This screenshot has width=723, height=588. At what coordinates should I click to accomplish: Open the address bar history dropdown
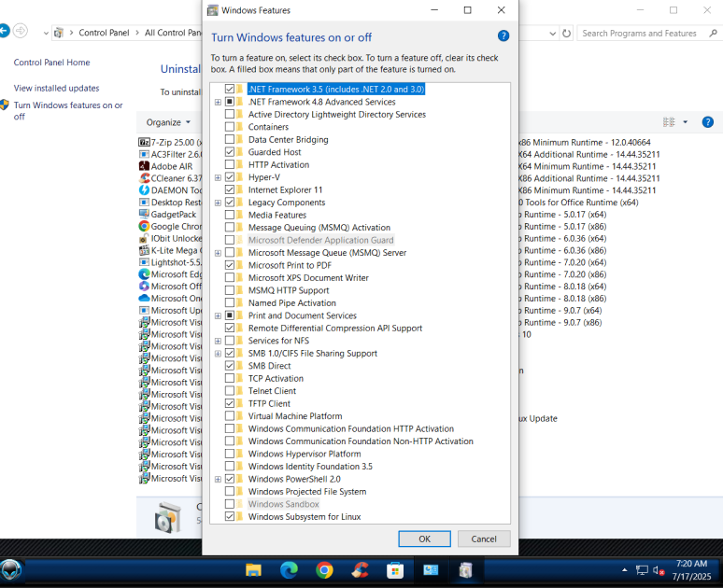click(x=552, y=34)
